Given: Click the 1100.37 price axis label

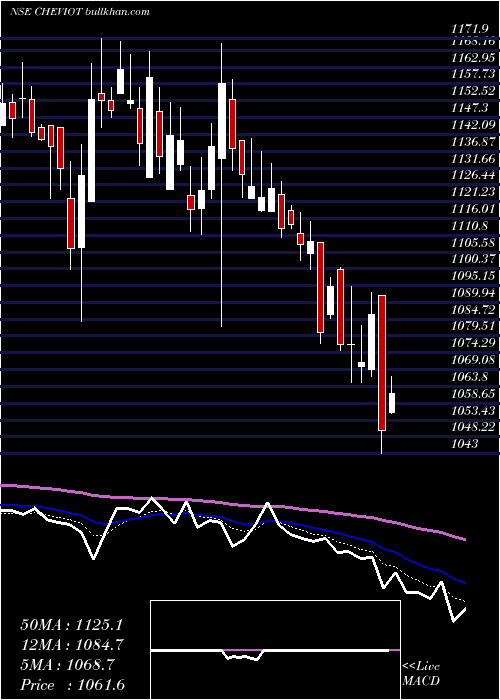Looking at the screenshot, I should pyautogui.click(x=473, y=259).
